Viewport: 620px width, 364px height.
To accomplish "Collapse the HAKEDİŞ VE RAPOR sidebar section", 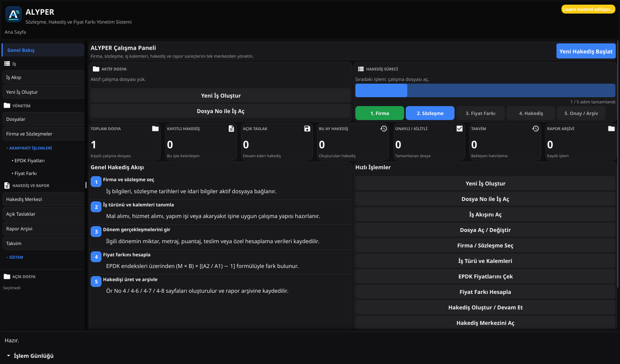I will [x=27, y=185].
